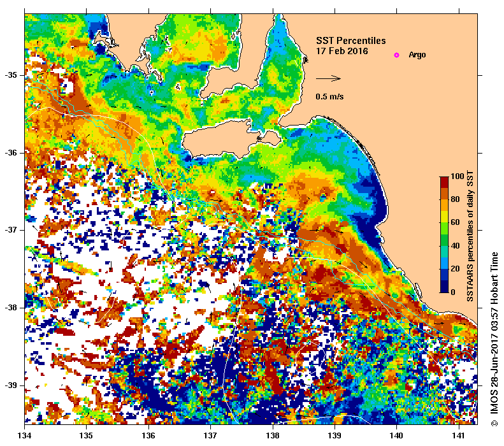The image size is (504, 446).
Task: Click the orange colorbar section near 80
Action: [444, 199]
